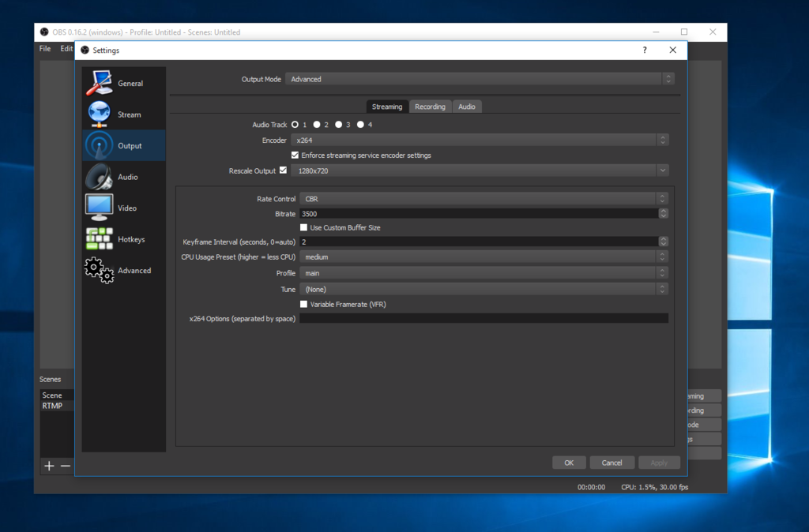Click the OBS logo in main window title
Image resolution: width=809 pixels, height=532 pixels.
(x=44, y=32)
